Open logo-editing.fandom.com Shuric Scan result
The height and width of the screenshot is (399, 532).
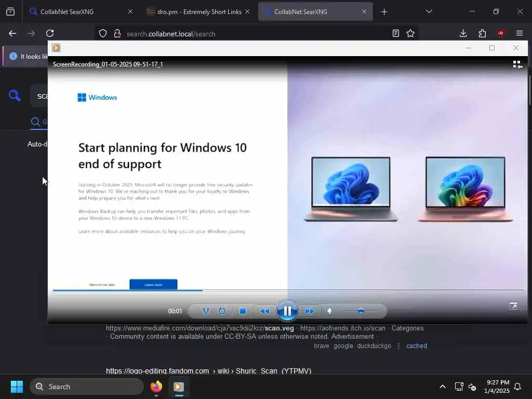click(x=208, y=371)
